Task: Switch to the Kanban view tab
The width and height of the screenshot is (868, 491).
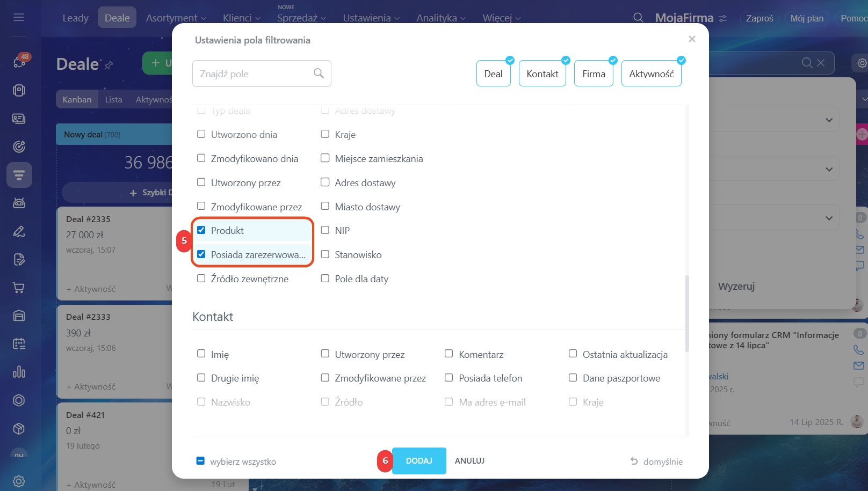Action: point(77,99)
